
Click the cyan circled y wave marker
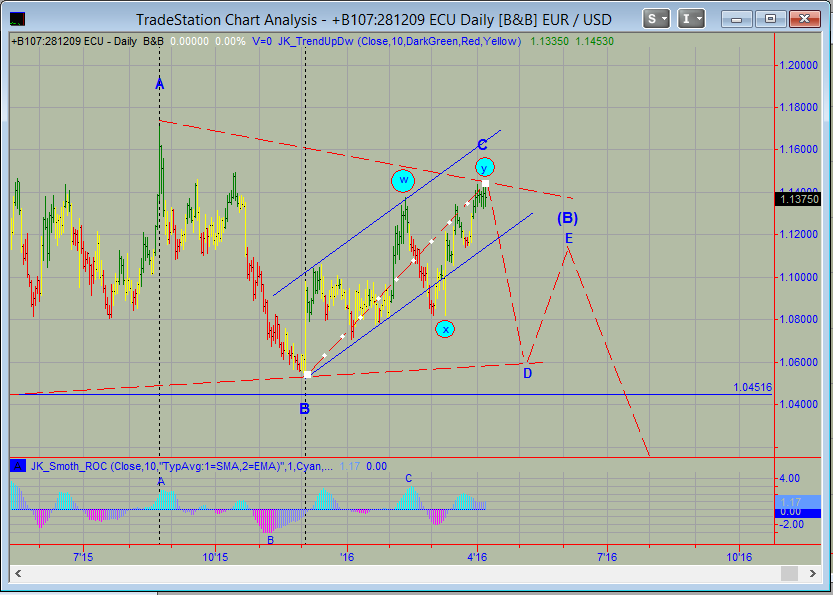tap(484, 167)
